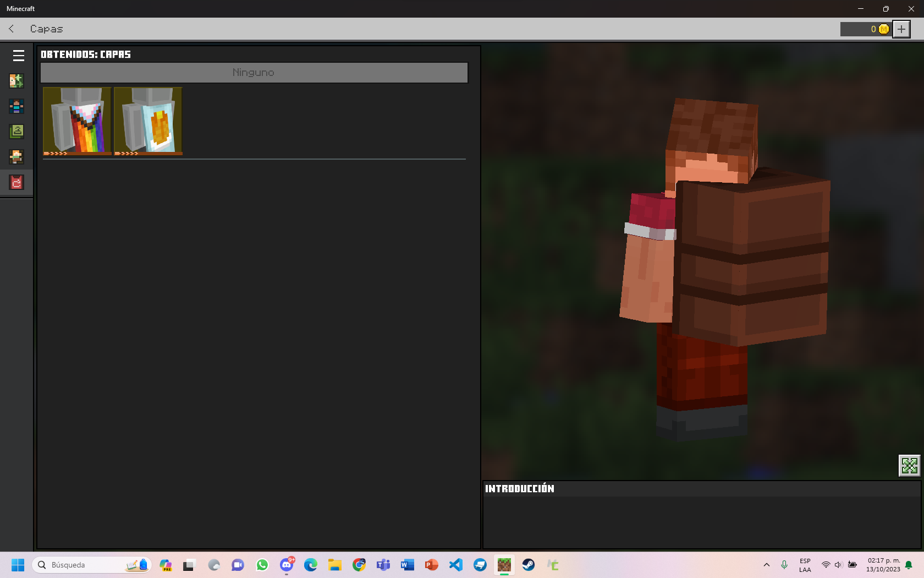Viewport: 924px width, 578px height.
Task: Open Microsoft Word from the taskbar
Action: 408,565
